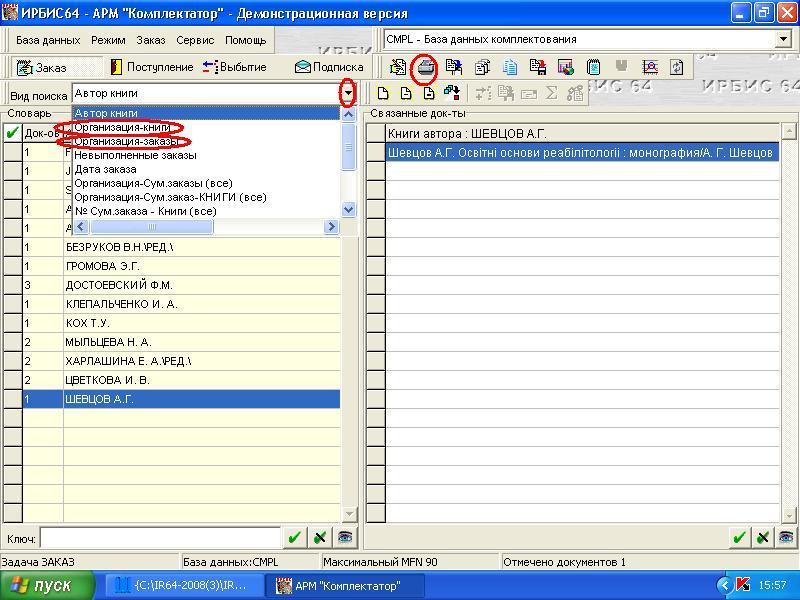This screenshot has width=800, height=600.
Task: Open the База данных menu
Action: point(47,40)
